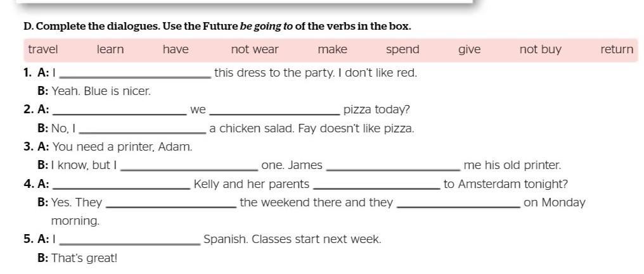Click the blank before 'on Monday'
Screen dimensions: 644x274
point(460,203)
